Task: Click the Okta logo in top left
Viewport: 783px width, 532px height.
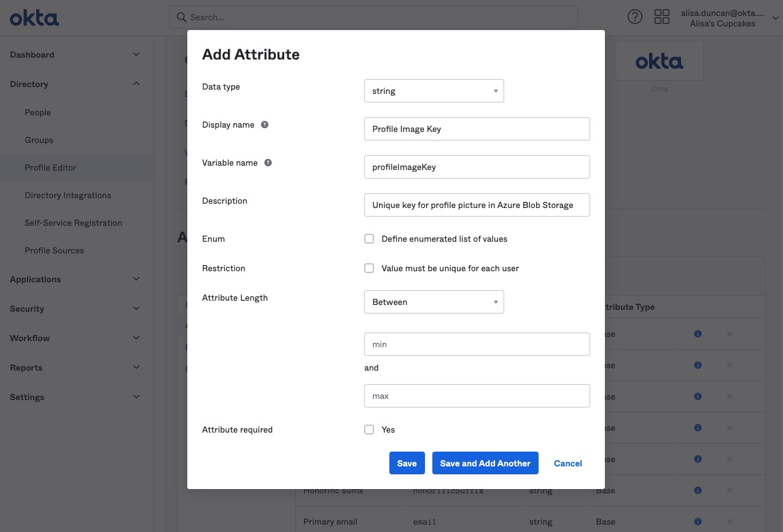Action: [x=34, y=18]
